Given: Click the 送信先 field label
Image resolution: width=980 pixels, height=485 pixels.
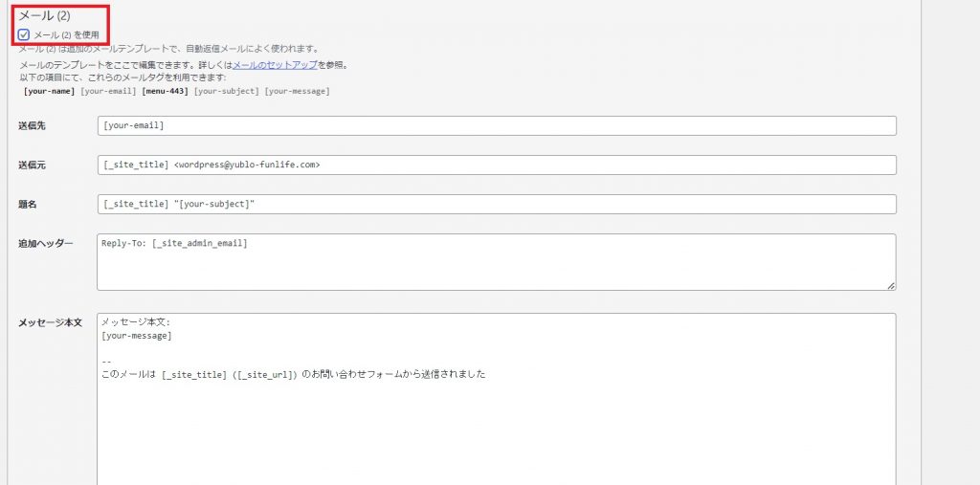Looking at the screenshot, I should (x=32, y=125).
